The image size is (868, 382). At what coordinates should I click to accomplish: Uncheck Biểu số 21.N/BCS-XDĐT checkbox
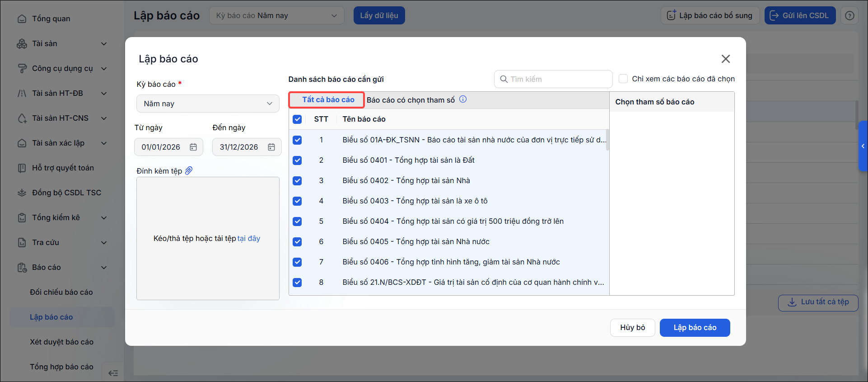tap(297, 283)
